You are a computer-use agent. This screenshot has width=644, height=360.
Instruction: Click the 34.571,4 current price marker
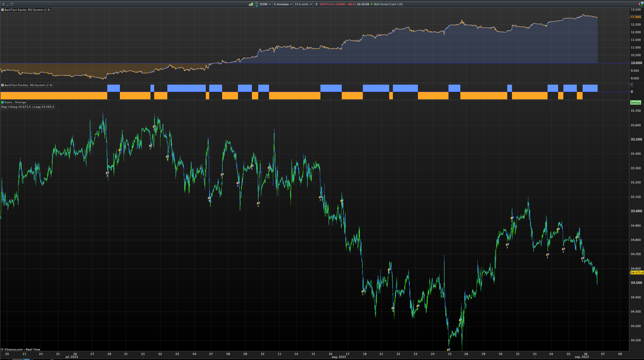tap(637, 273)
